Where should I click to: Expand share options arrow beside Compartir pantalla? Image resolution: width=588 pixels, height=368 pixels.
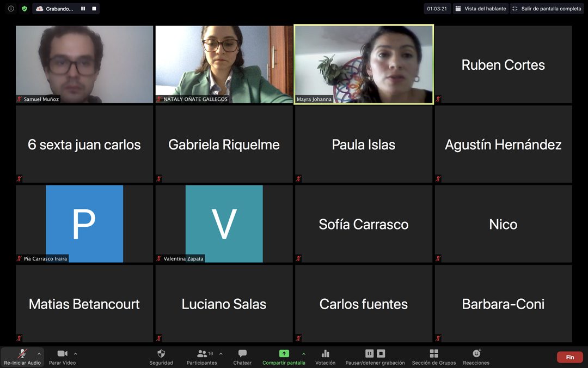click(303, 353)
